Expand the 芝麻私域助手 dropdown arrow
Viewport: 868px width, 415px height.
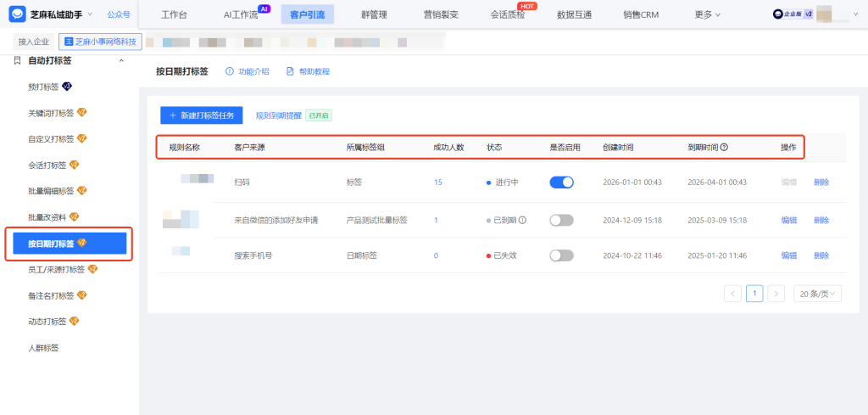[90, 14]
